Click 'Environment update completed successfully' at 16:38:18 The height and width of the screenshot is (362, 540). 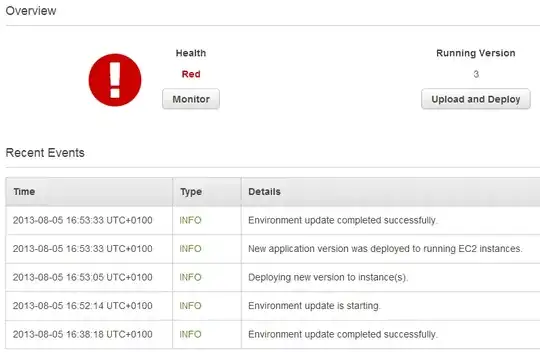point(343,334)
